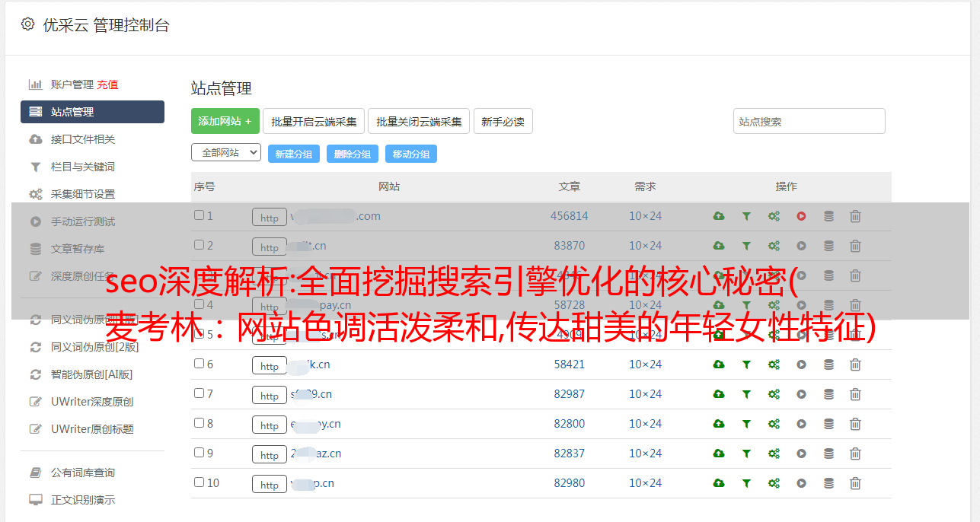Screen dimensions: 980x522
Task: Click the filter icon in row 9
Action: pyautogui.click(x=746, y=454)
